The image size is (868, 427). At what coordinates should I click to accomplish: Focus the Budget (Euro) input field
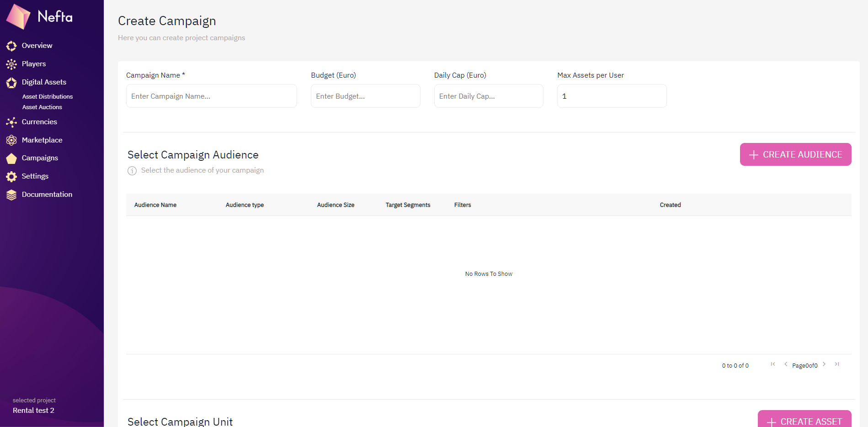(366, 96)
